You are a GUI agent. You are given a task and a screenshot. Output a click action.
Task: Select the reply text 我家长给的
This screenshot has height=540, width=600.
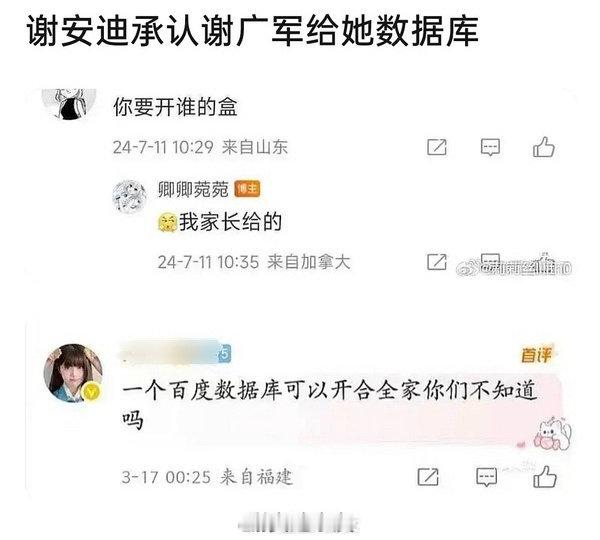(231, 222)
